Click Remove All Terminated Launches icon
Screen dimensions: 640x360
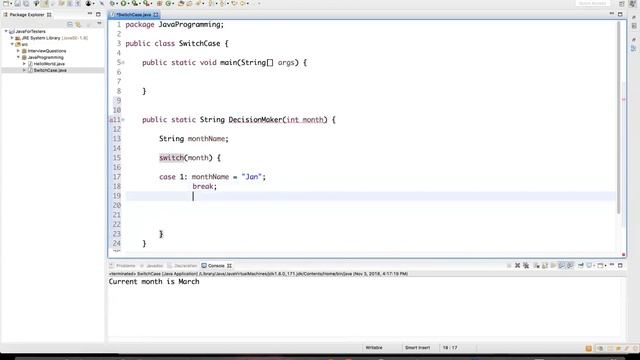pyautogui.click(x=526, y=265)
